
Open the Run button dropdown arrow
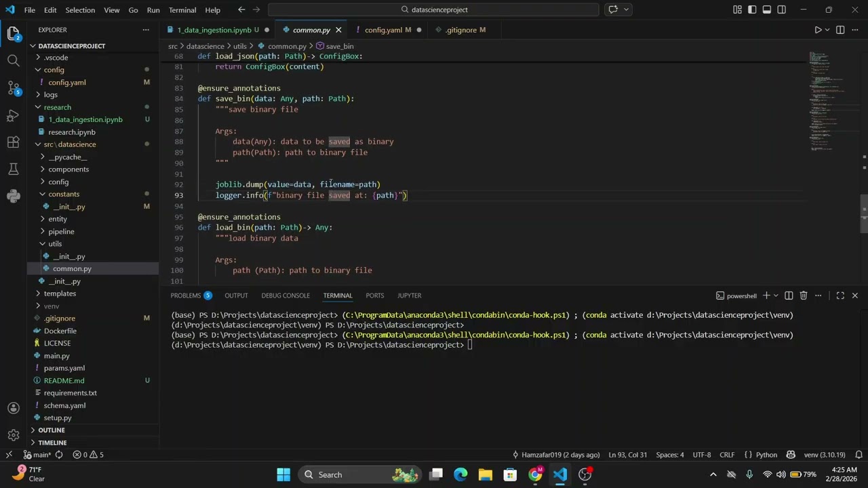pos(827,30)
